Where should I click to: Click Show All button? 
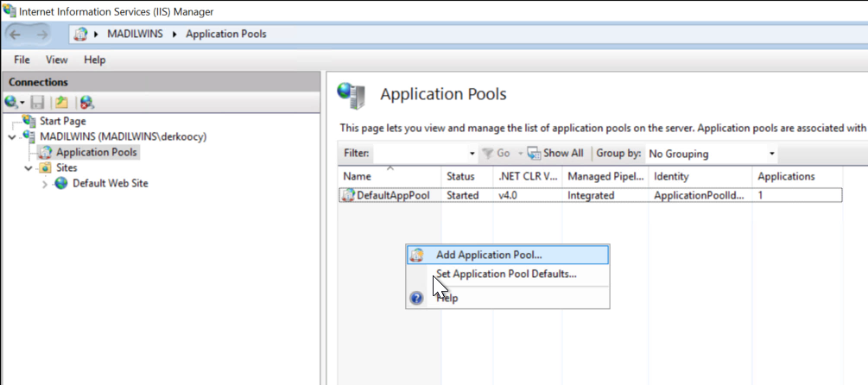555,154
